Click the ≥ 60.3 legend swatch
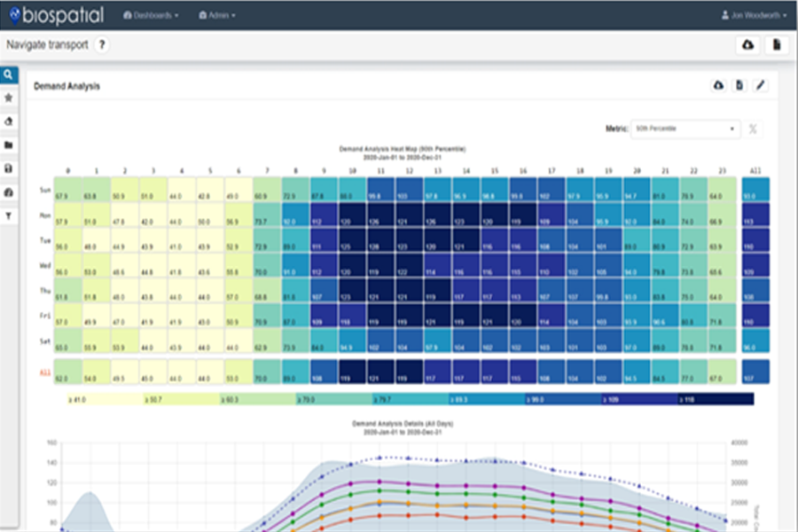This screenshot has height=532, width=798. [258, 399]
